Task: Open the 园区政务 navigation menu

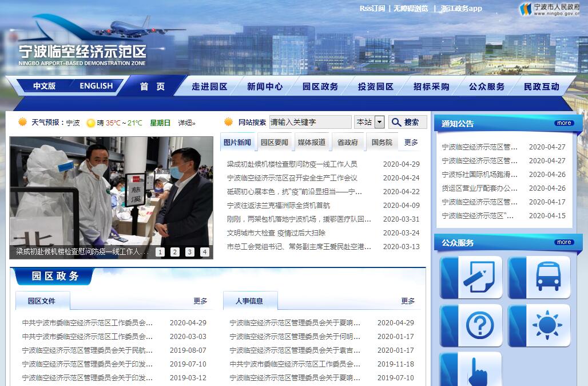Action: (320, 86)
